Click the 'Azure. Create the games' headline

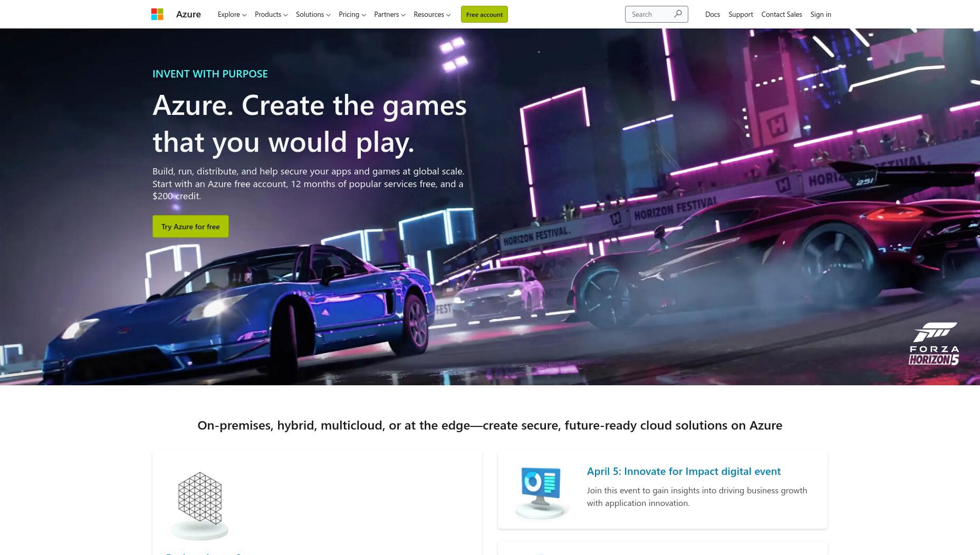(x=310, y=123)
